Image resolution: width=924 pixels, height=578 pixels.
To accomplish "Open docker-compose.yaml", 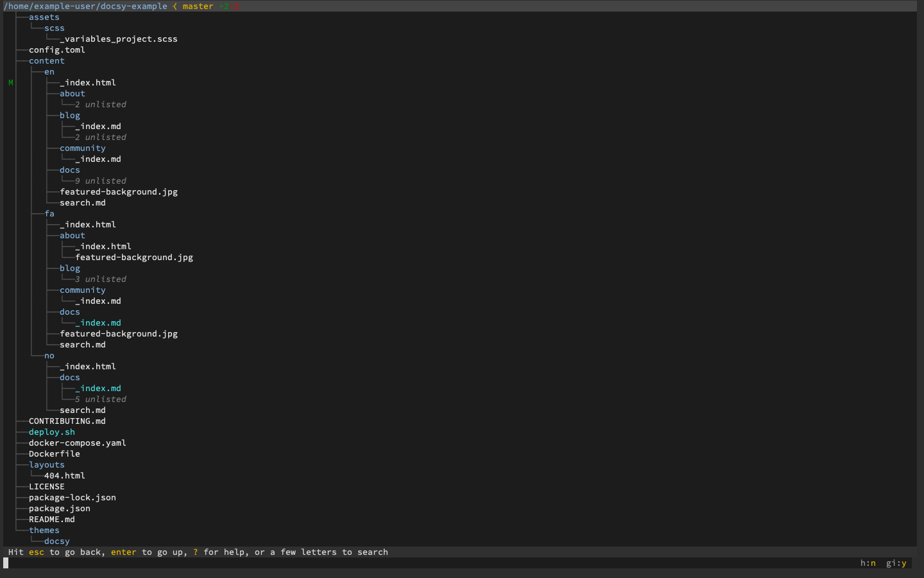I will [x=77, y=443].
